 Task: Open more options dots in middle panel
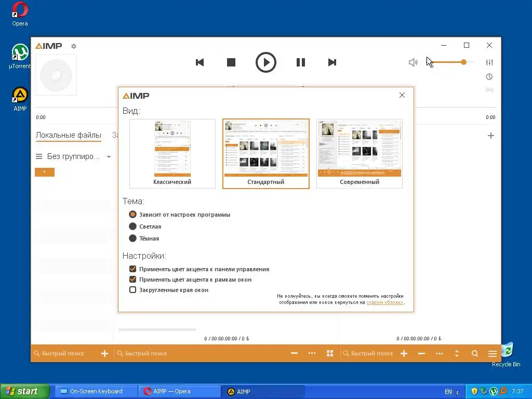(x=312, y=353)
